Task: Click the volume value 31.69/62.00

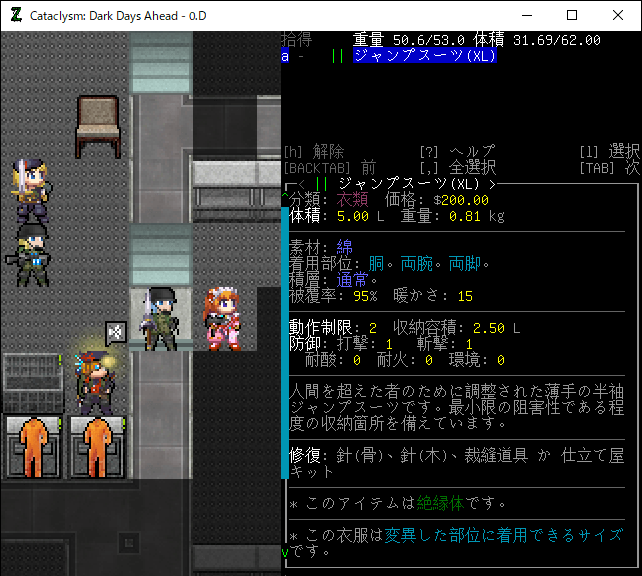Action: [557, 40]
